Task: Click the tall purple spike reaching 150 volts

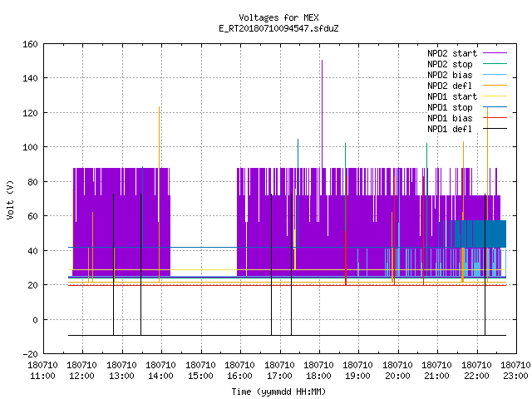Action: pos(322,114)
